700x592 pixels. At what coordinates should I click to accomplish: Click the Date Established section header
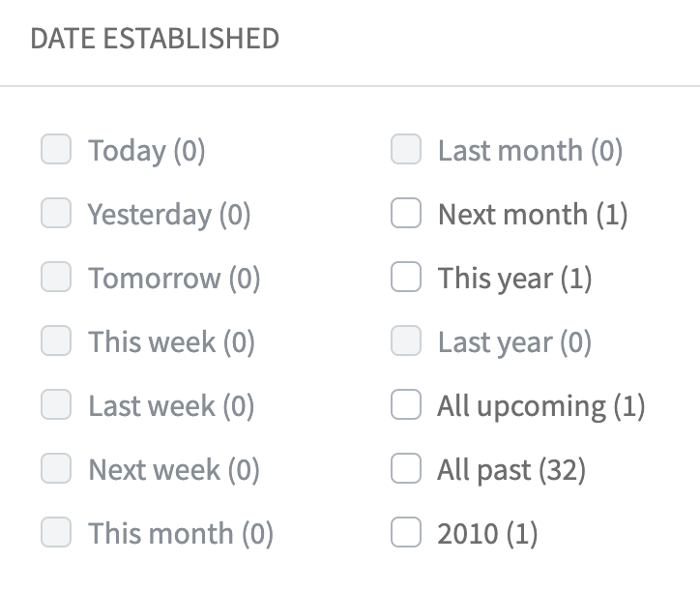point(155,39)
